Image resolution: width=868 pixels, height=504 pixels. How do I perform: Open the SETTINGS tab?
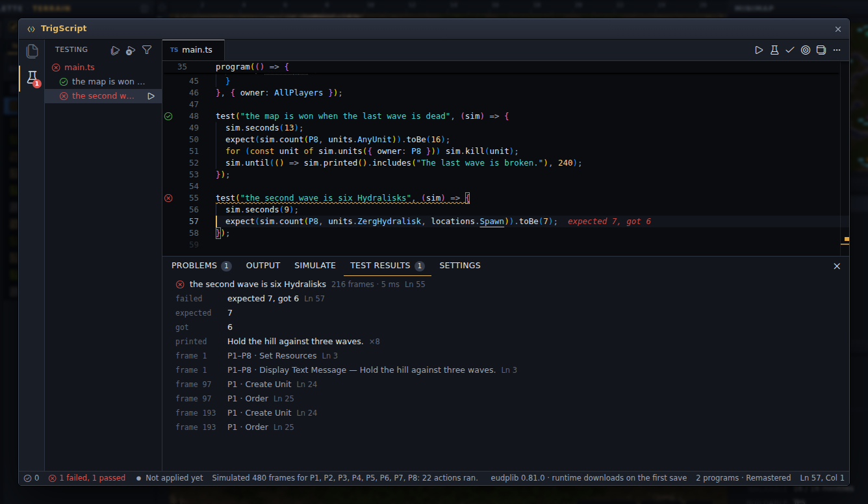pyautogui.click(x=460, y=266)
